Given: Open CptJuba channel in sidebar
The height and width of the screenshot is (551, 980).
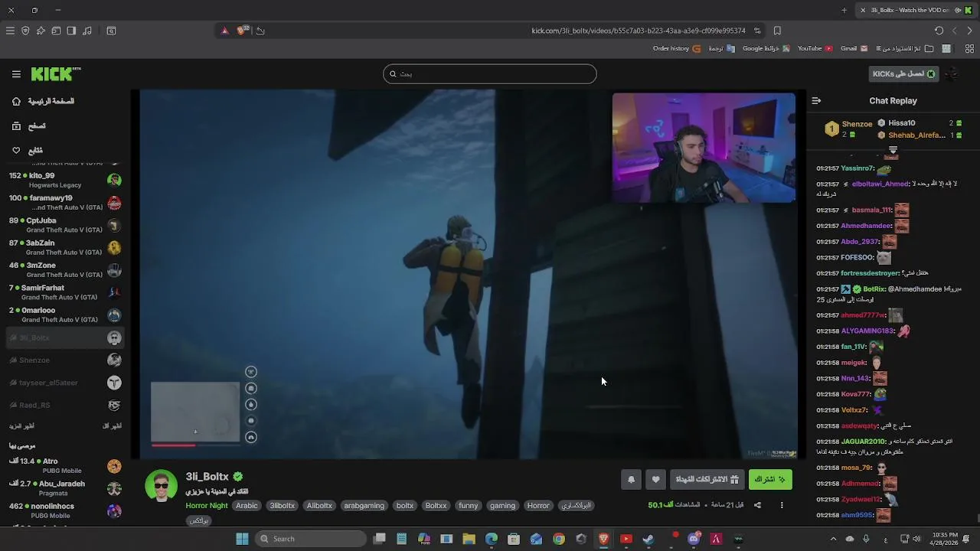Looking at the screenshot, I should pos(65,225).
